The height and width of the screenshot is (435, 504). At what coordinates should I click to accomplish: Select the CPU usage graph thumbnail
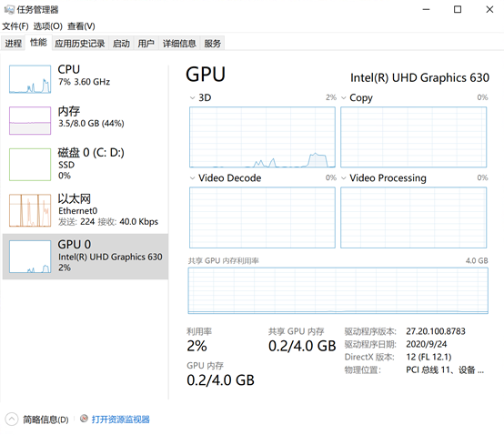[x=30, y=79]
